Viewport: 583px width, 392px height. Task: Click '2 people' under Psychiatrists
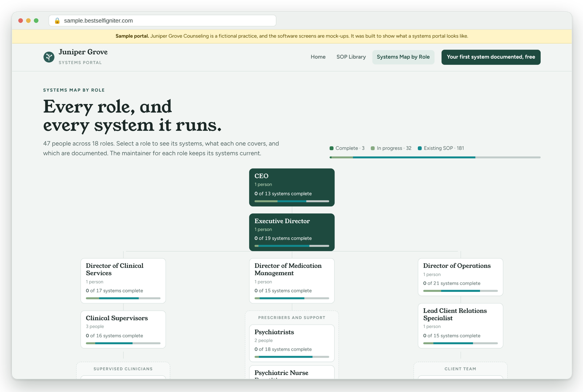[x=263, y=340]
